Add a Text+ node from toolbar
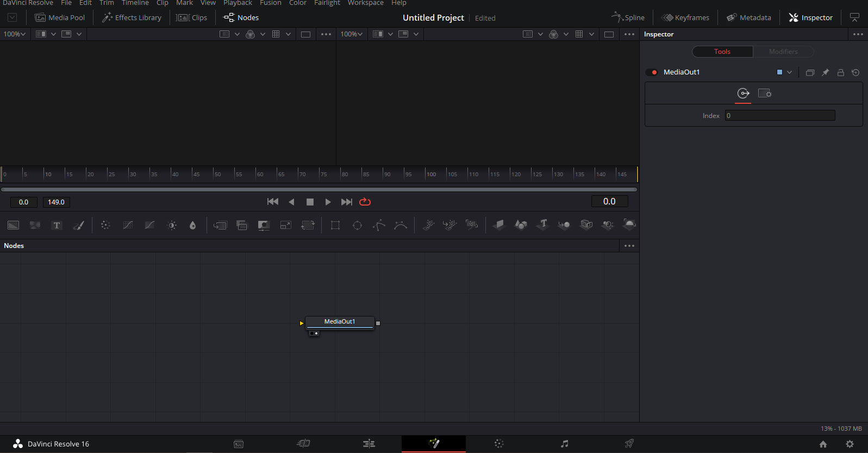Image resolution: width=868 pixels, height=453 pixels. pyautogui.click(x=57, y=225)
